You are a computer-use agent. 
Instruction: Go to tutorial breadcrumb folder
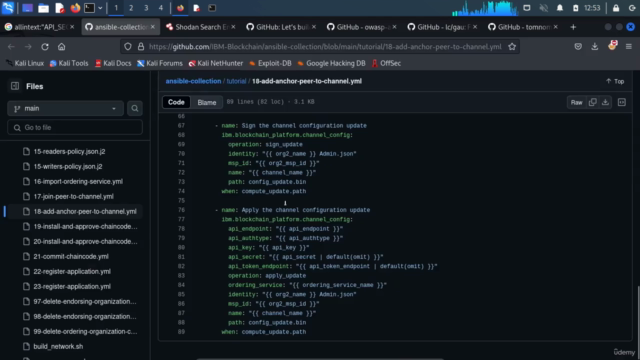236,81
